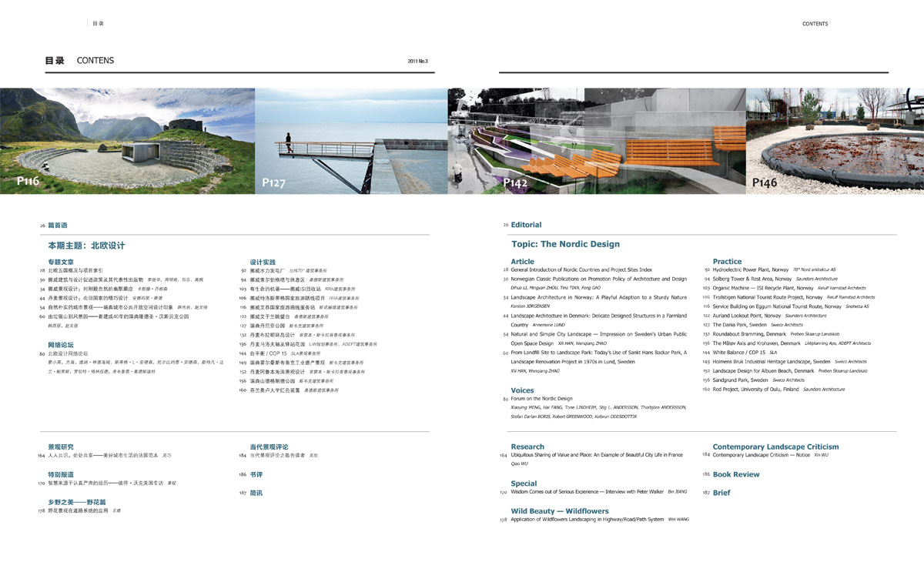Click the 'Article' section heading
Viewport: 924px width, 572px height.
tap(522, 262)
